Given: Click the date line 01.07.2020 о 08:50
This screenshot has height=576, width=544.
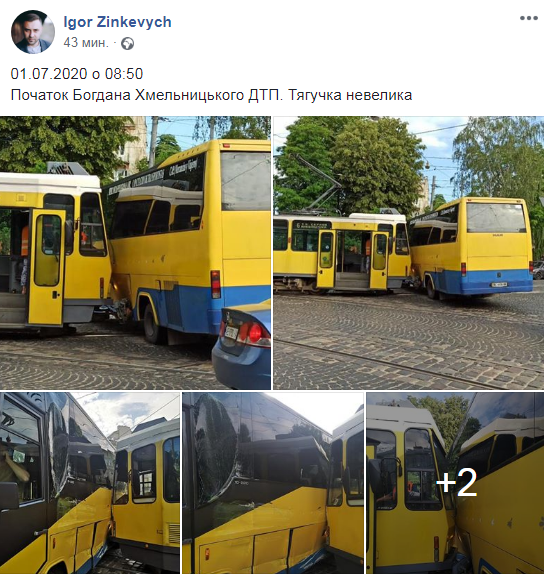Looking at the screenshot, I should (77, 74).
